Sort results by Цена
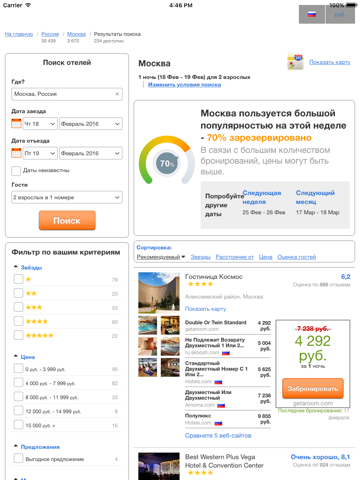The width and height of the screenshot is (360, 480). coord(266,257)
